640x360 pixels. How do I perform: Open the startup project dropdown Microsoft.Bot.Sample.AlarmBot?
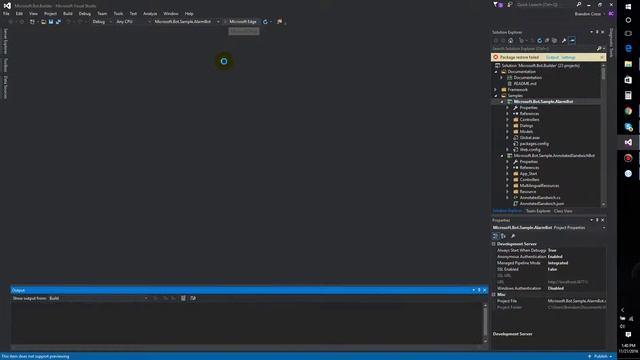tap(187, 22)
